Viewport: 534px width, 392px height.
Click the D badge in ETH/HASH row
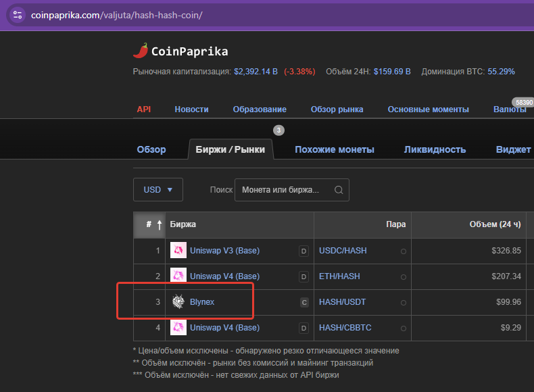coord(304,277)
